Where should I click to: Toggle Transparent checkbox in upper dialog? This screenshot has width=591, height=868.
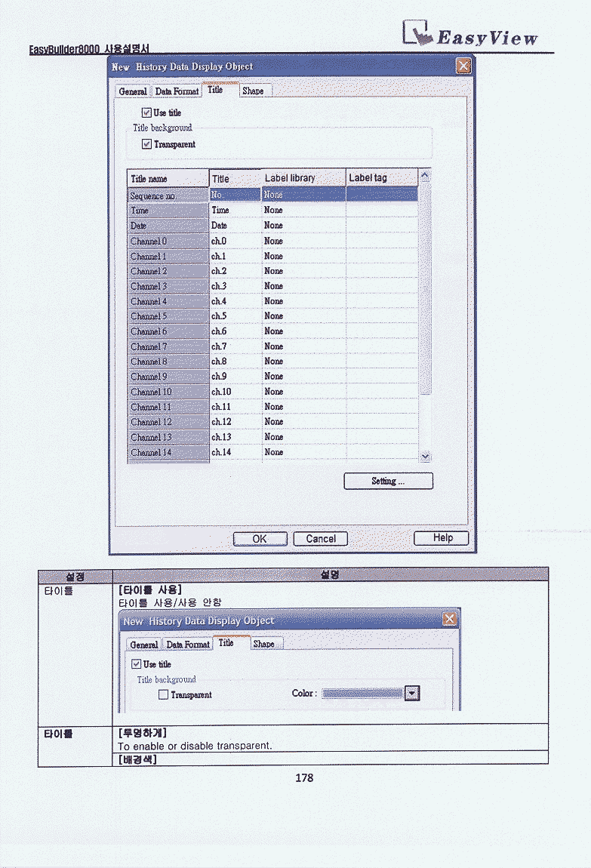point(146,144)
